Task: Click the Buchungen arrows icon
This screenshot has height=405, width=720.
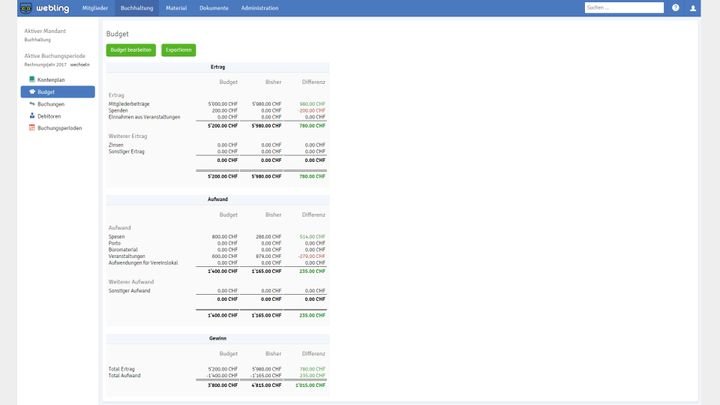Action: pos(32,103)
